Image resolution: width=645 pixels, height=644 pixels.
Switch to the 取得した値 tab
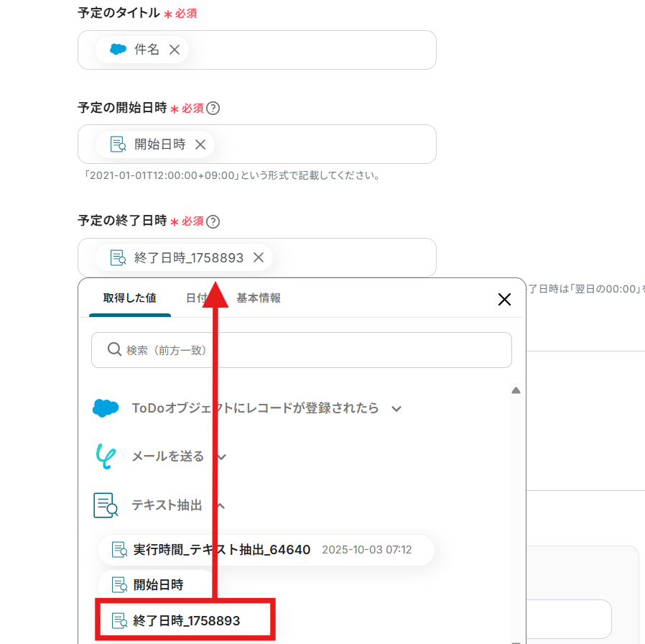tap(129, 298)
